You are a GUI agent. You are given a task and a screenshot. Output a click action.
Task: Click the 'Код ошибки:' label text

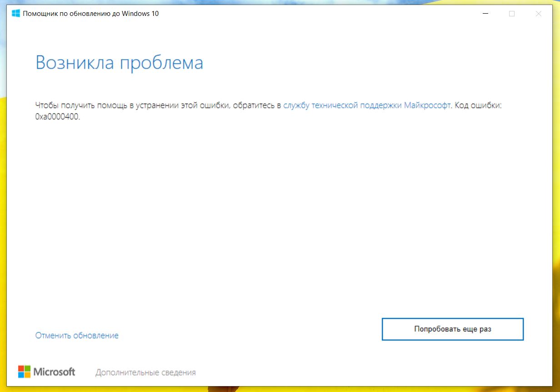point(478,106)
